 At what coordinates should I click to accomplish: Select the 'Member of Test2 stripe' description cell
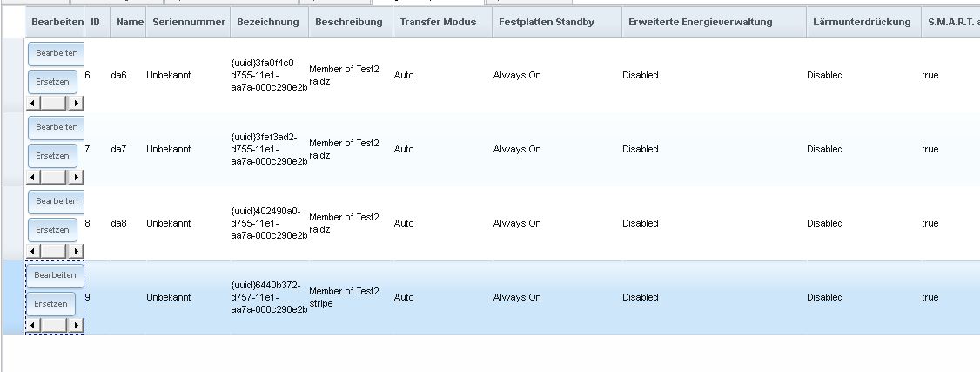click(344, 297)
